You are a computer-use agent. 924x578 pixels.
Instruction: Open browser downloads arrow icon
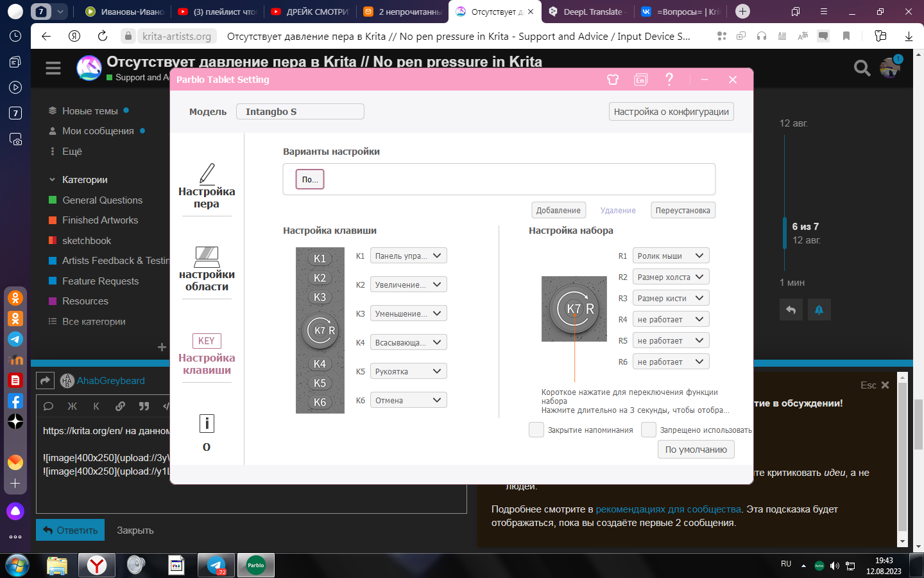909,36
